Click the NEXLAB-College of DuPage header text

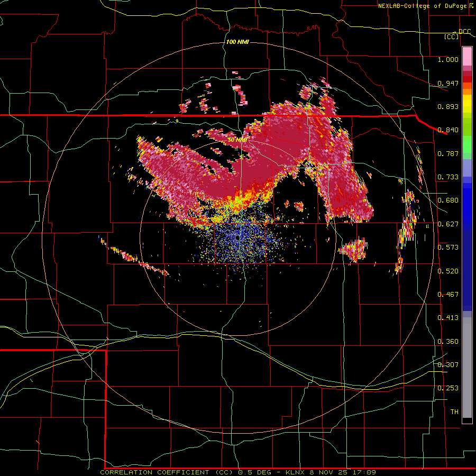tap(423, 6)
